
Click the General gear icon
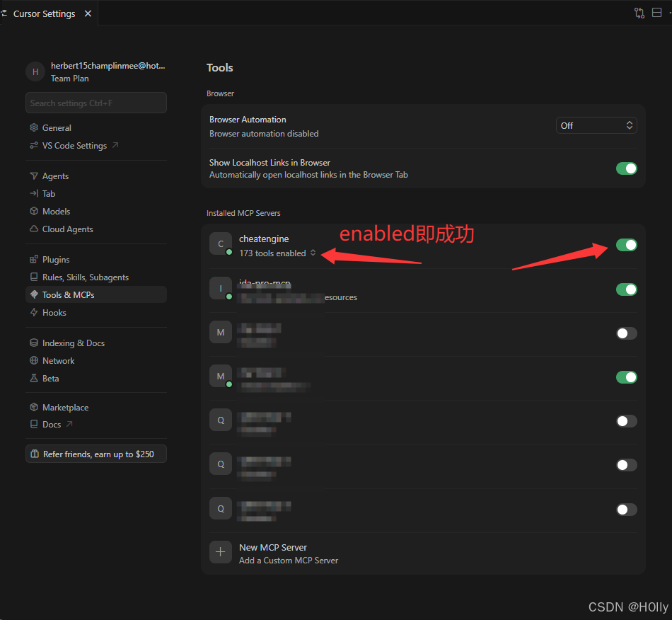pyautogui.click(x=34, y=127)
